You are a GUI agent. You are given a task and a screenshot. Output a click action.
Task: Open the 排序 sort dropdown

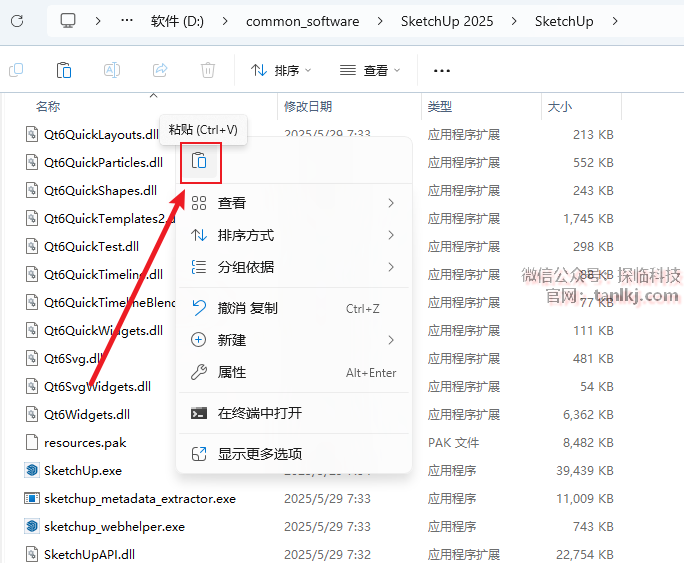281,70
